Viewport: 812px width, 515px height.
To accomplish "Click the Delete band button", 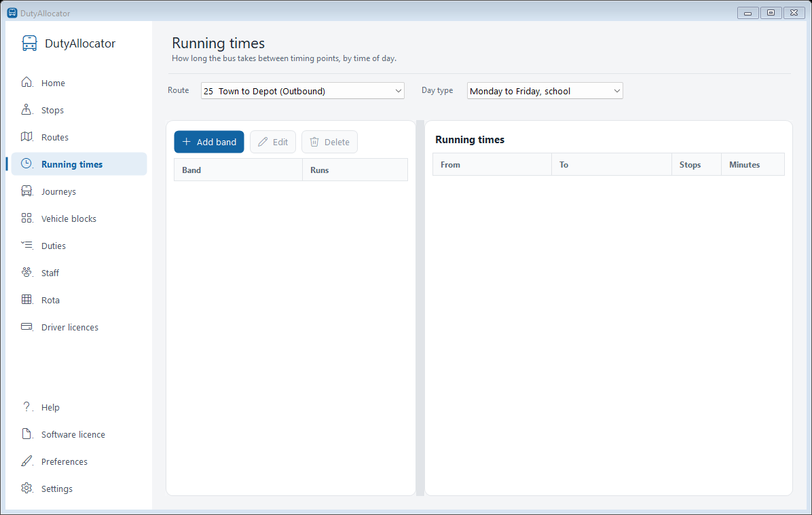I will tap(329, 142).
